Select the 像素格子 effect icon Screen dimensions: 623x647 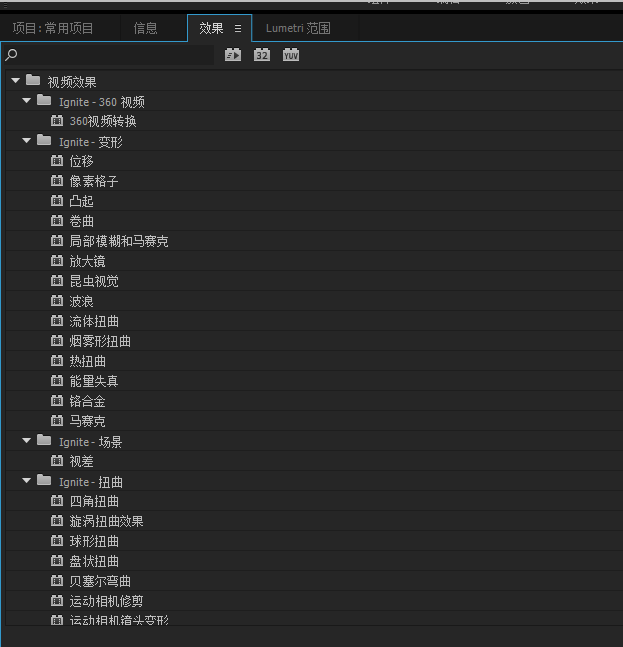(x=57, y=180)
